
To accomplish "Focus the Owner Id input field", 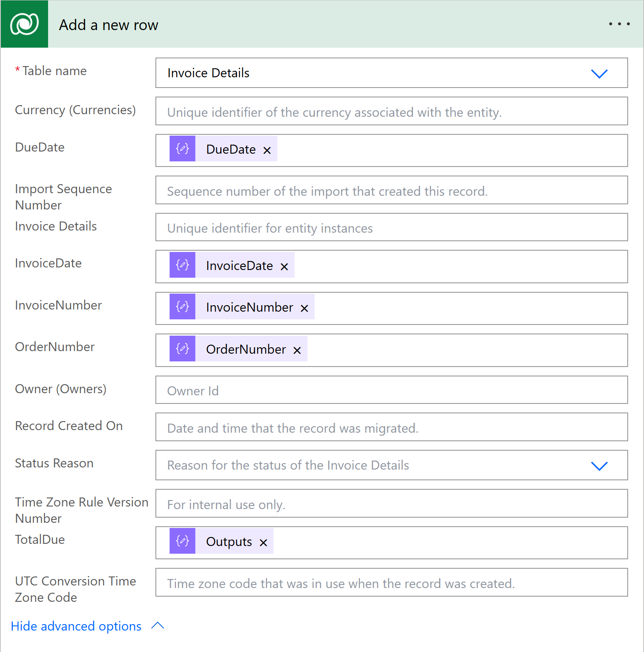I will [392, 390].
